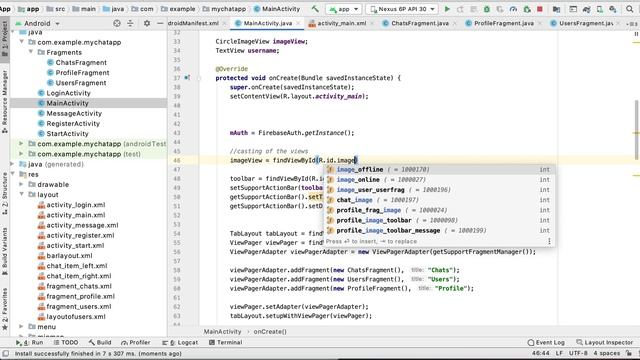Open the Nexus 6P API 30 device dropdown
640x360 pixels.
click(402, 9)
